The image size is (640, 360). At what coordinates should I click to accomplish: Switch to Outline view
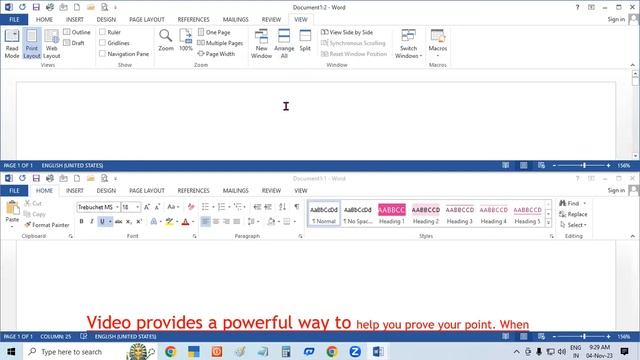77,32
